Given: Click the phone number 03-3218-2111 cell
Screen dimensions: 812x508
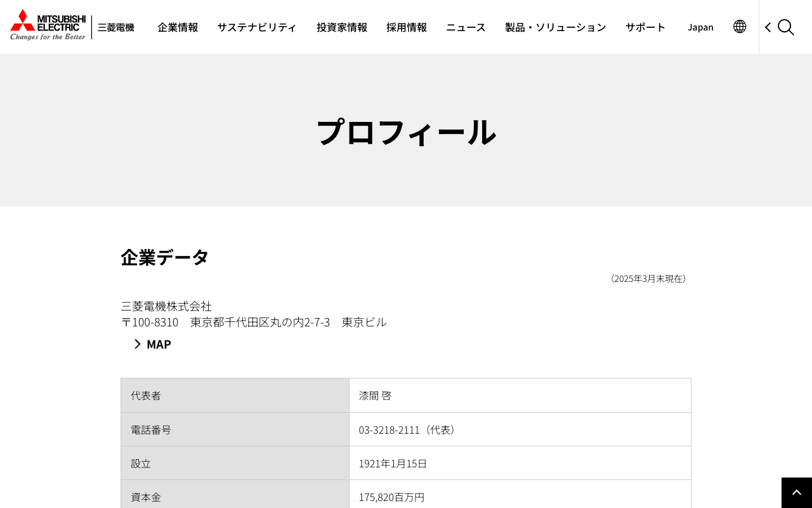Looking at the screenshot, I should [520, 429].
